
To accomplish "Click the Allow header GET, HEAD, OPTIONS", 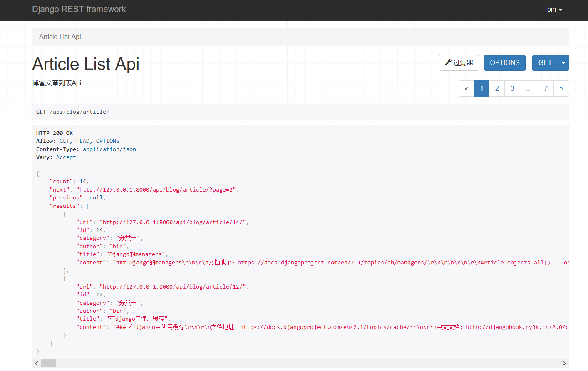I will pos(78,141).
